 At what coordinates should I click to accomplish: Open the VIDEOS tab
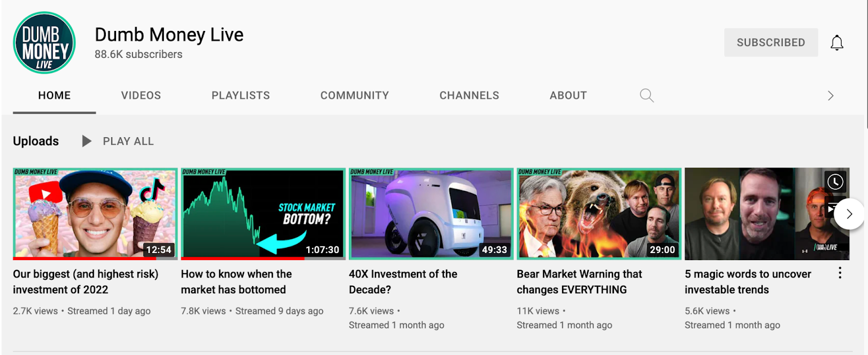click(x=141, y=95)
